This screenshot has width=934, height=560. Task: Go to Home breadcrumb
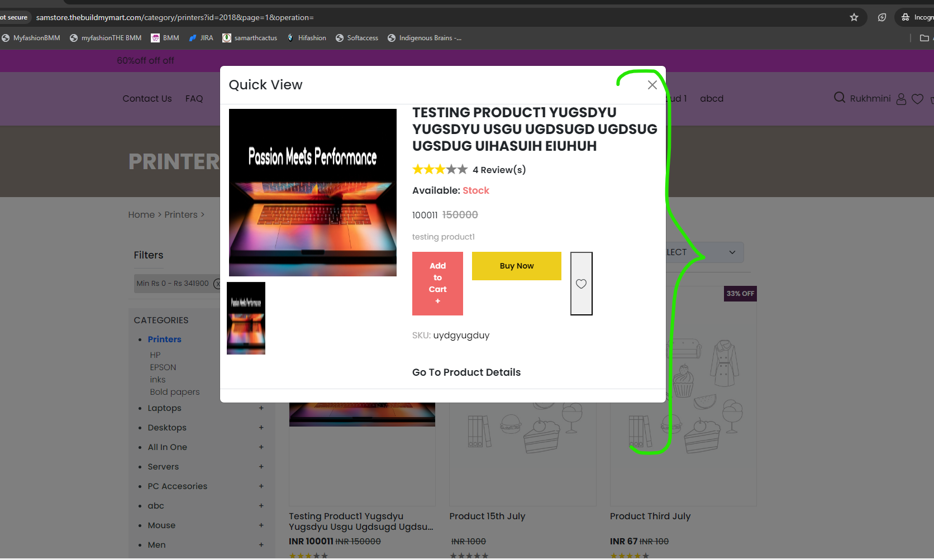pyautogui.click(x=141, y=215)
